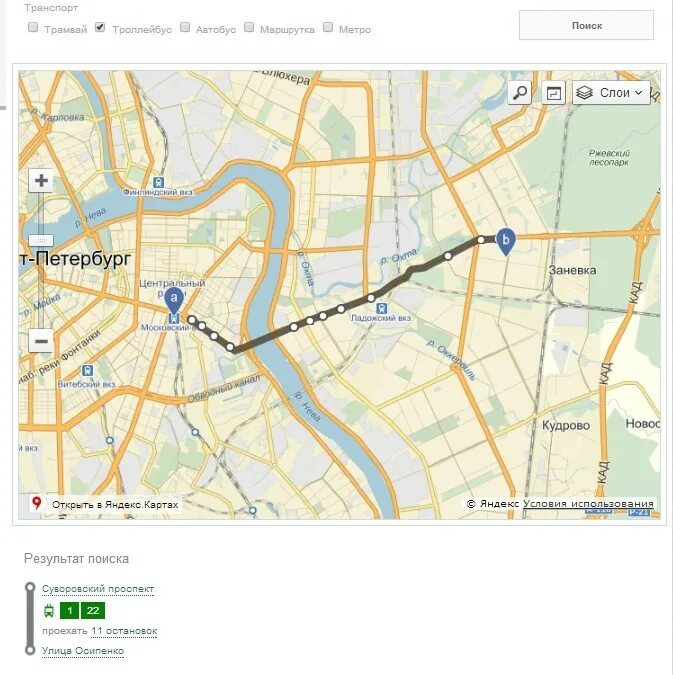Click the start point marker a
The height and width of the screenshot is (675, 673).
pyautogui.click(x=174, y=300)
